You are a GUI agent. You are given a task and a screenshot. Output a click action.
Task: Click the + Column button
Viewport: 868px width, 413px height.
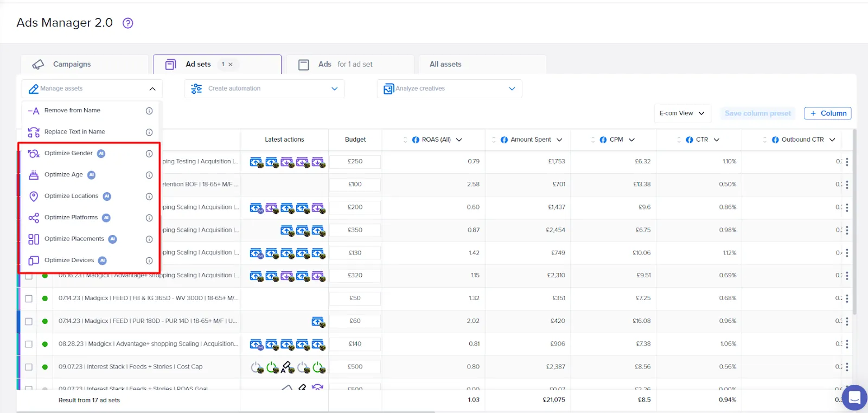point(827,113)
